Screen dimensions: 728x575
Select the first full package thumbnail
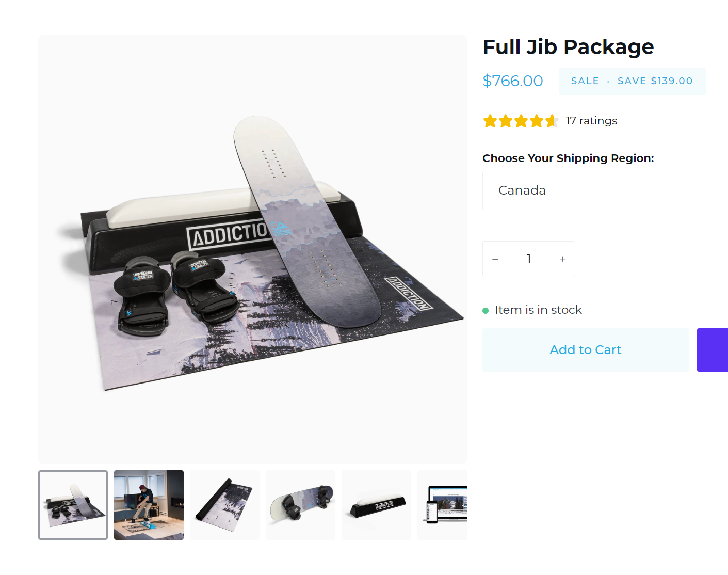point(73,505)
